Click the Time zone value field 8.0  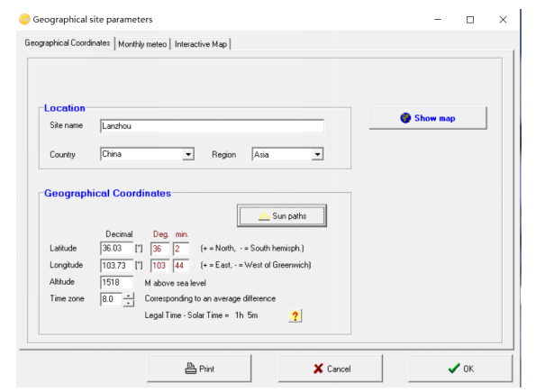pyautogui.click(x=111, y=299)
